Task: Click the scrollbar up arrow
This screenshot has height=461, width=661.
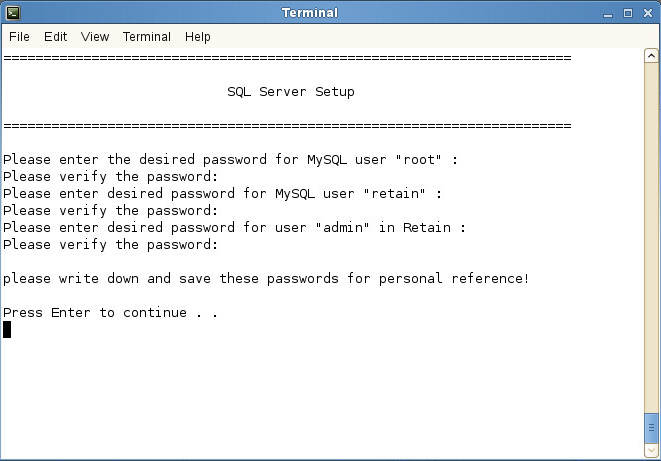Action: [651, 56]
